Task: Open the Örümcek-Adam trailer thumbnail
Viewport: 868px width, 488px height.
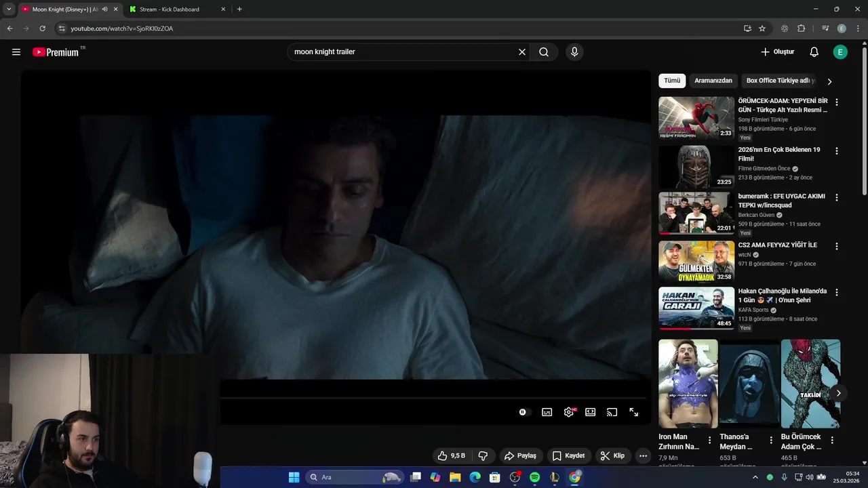Action: (x=696, y=118)
